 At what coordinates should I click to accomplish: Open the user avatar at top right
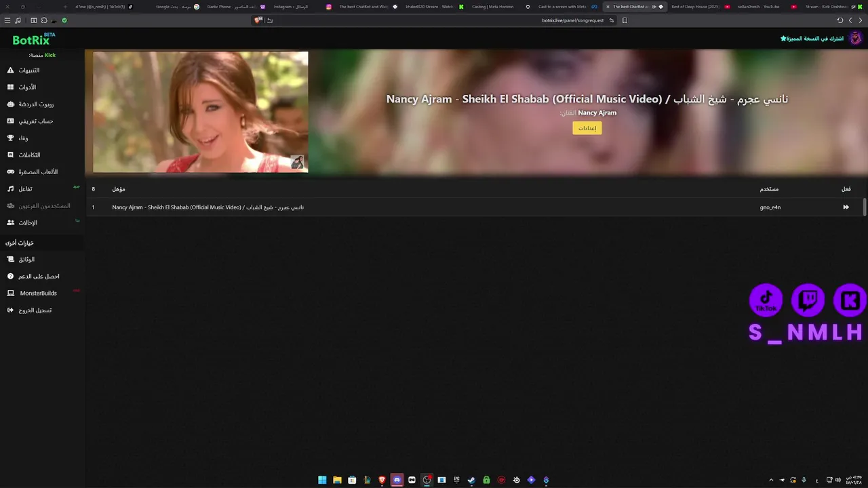click(856, 39)
